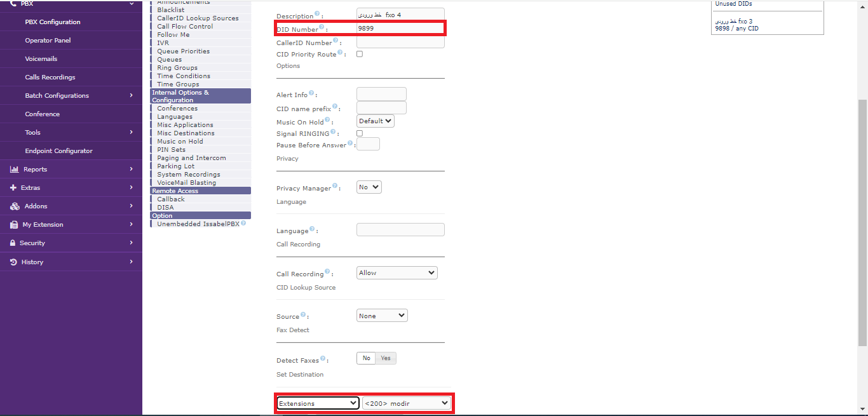Toggle the Signal RINGING checkbox
Screen dimensions: 868x416
[x=360, y=133]
